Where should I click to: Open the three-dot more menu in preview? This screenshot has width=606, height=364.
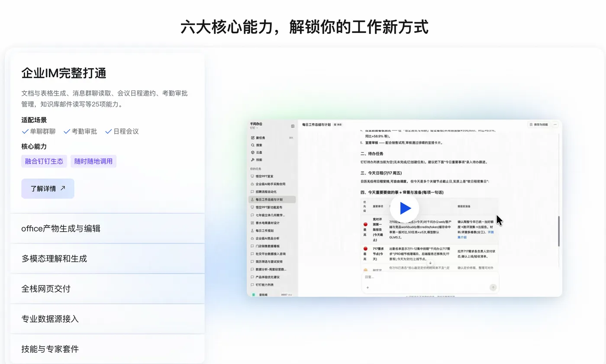tap(555, 125)
